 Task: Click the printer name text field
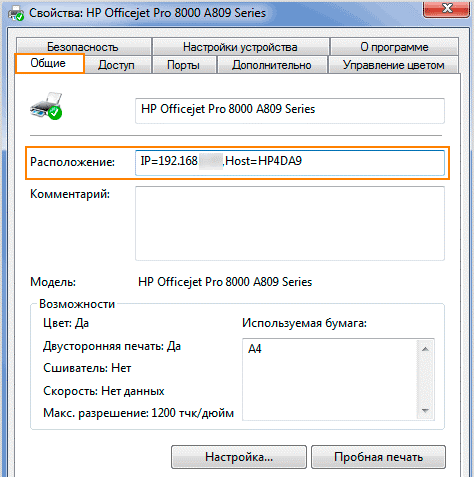[290, 111]
